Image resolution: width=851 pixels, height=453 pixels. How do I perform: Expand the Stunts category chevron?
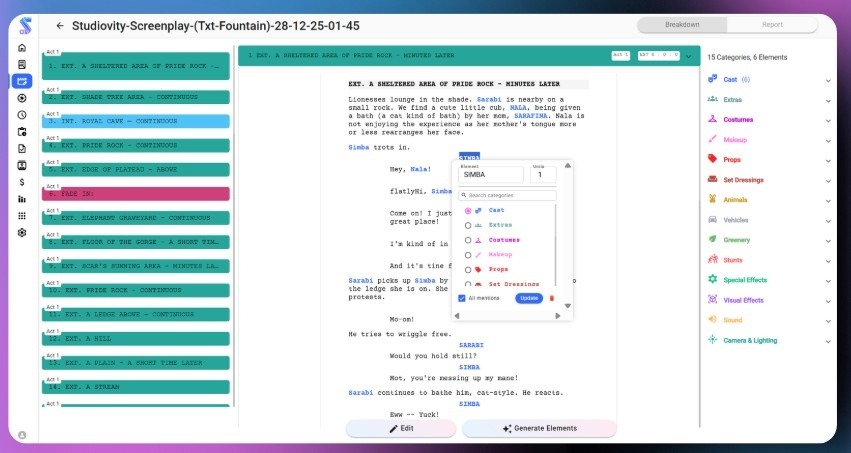click(828, 261)
